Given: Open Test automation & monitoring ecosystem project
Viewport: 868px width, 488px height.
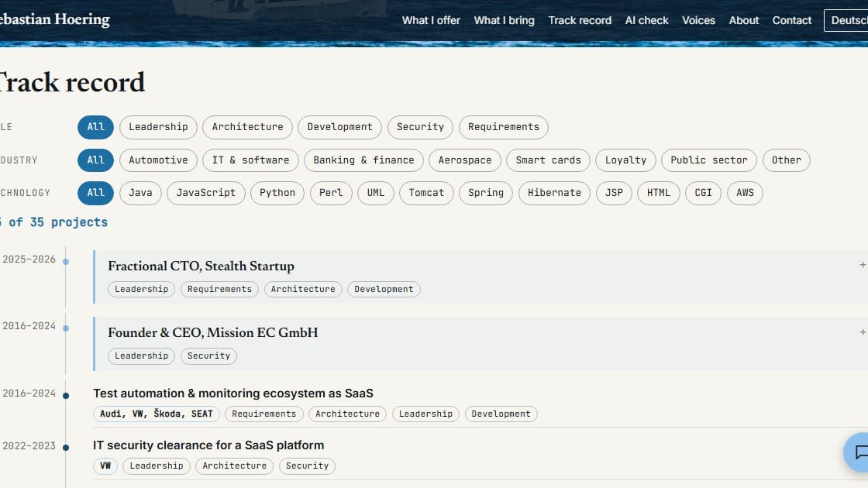Looking at the screenshot, I should pos(233,393).
